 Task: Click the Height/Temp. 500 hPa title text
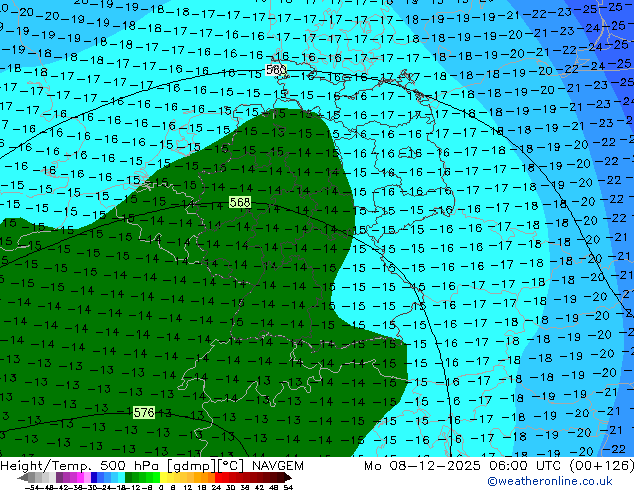point(81,466)
